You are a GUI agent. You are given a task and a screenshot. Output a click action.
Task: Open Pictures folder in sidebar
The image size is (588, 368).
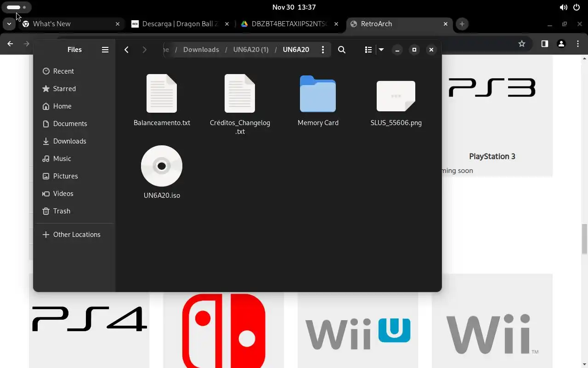(74, 176)
